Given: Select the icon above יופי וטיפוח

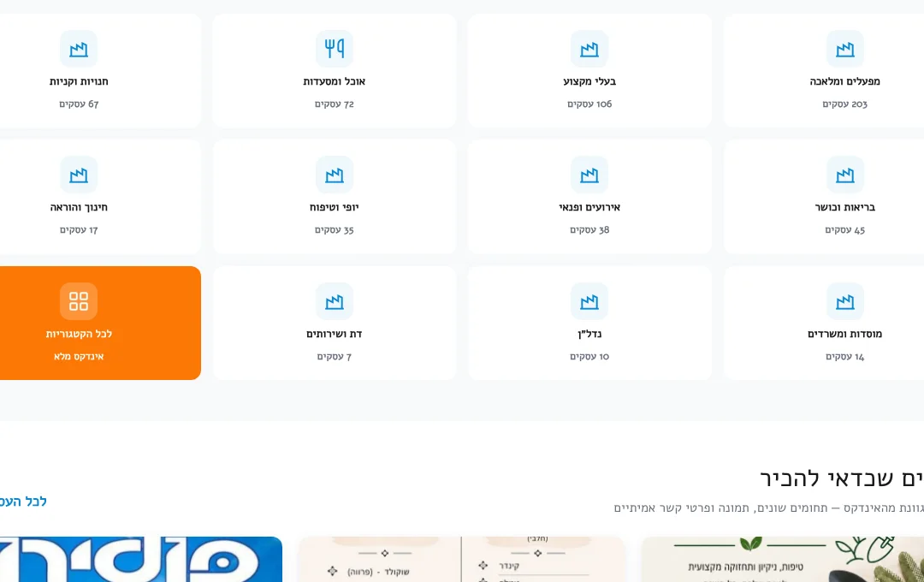Looking at the screenshot, I should 335,175.
